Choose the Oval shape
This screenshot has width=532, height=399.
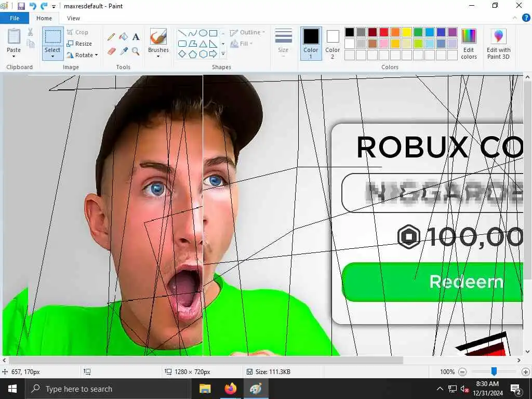[203, 33]
